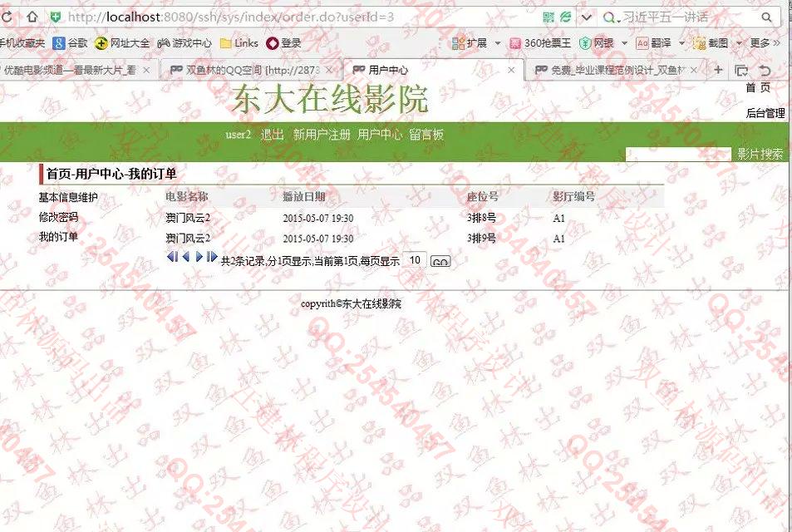792x532 pixels.
Task: Close the 用户中心 tab
Action: pyautogui.click(x=511, y=70)
